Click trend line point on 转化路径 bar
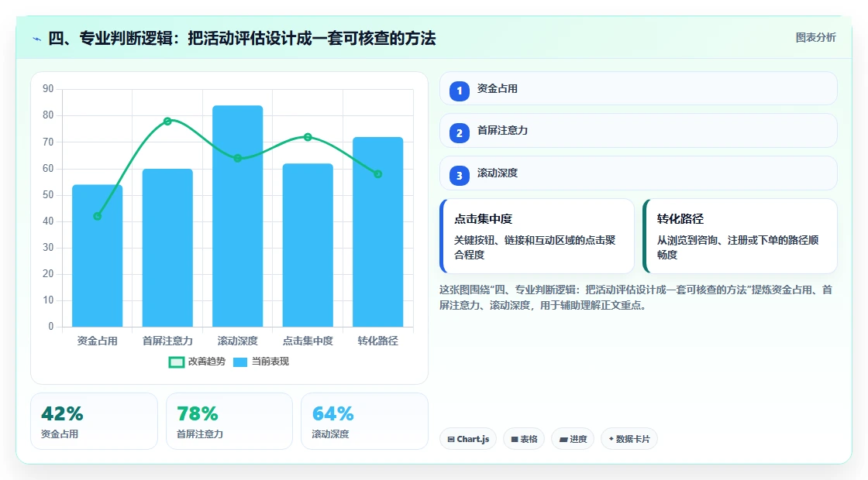 [378, 174]
